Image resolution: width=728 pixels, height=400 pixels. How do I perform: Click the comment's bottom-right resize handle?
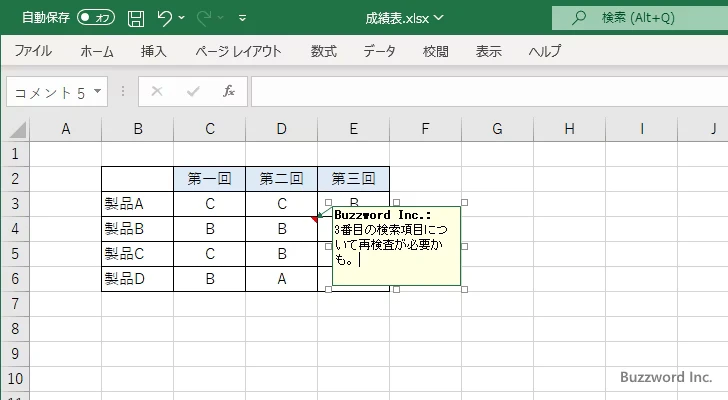click(x=464, y=290)
